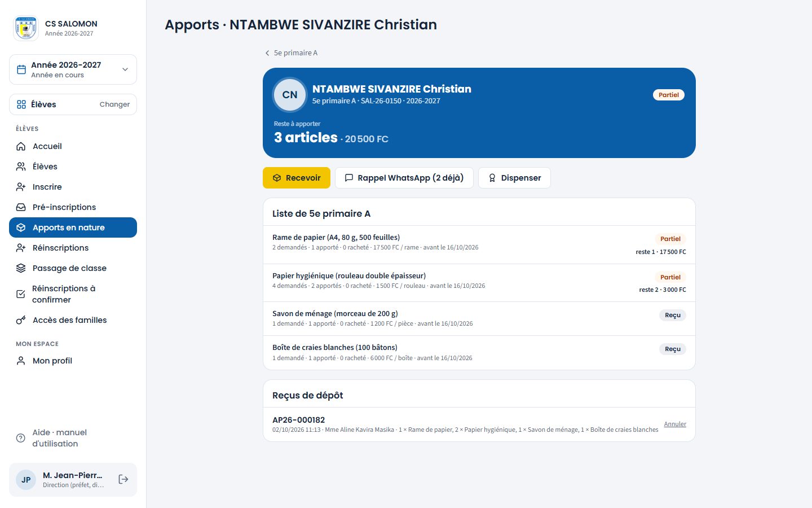812x508 pixels.
Task: Click Partiel badge for Papier hygiénique
Action: pyautogui.click(x=670, y=277)
